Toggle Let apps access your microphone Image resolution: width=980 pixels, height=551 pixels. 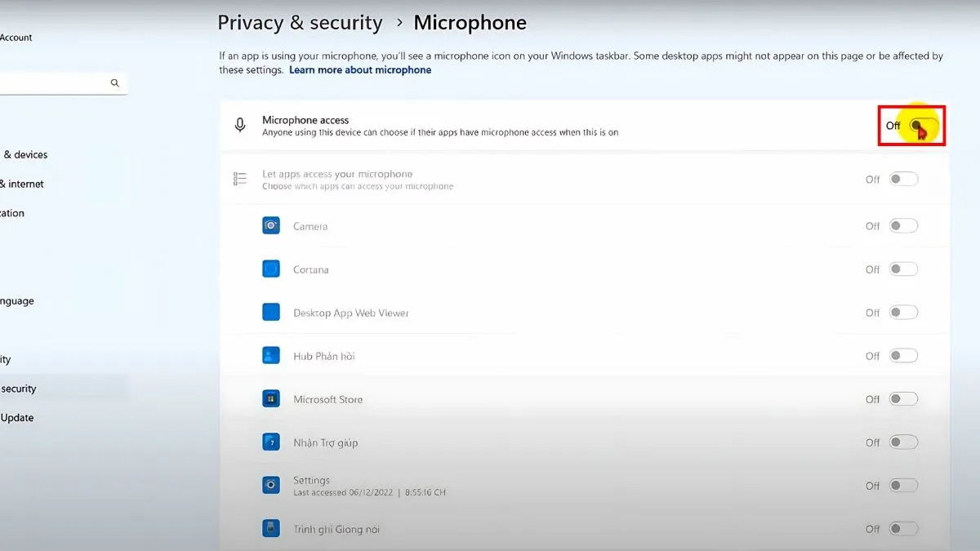pyautogui.click(x=904, y=180)
